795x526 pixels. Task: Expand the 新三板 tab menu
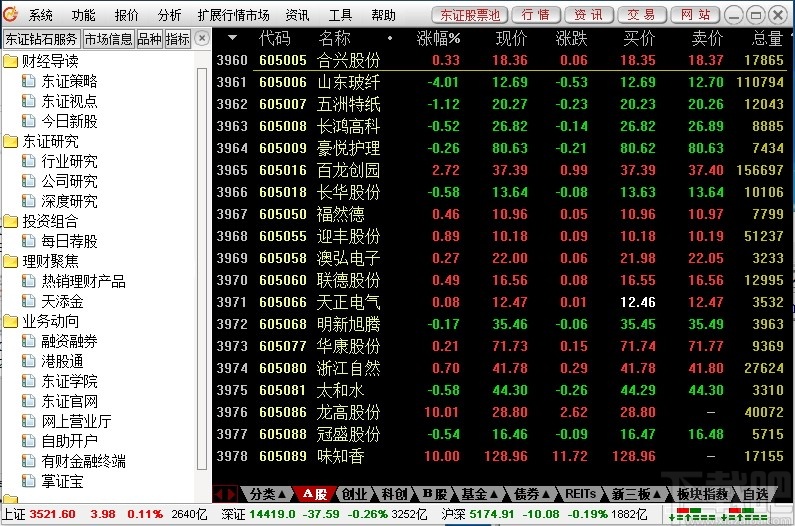pyautogui.click(x=657, y=494)
